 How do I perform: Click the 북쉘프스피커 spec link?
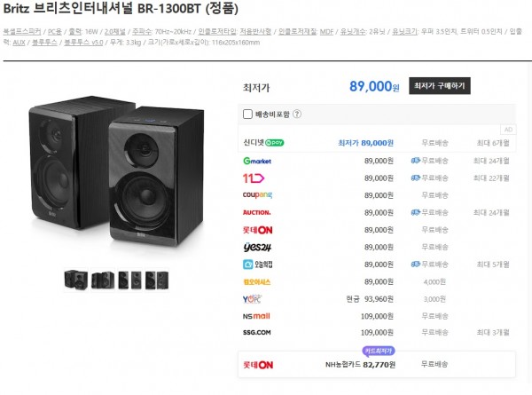[x=22, y=32]
